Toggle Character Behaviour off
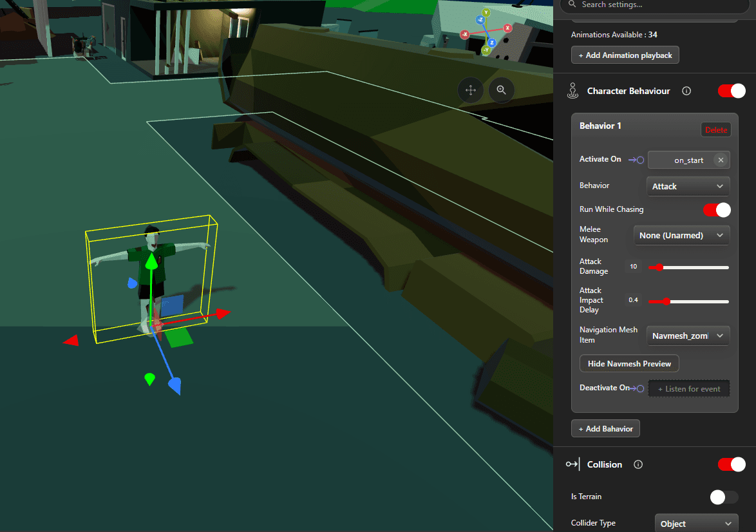The width and height of the screenshot is (756, 532). pyautogui.click(x=732, y=91)
